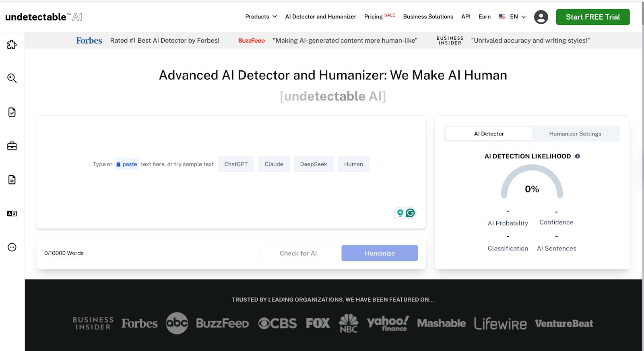
Task: Click the Humanize button
Action: click(380, 253)
